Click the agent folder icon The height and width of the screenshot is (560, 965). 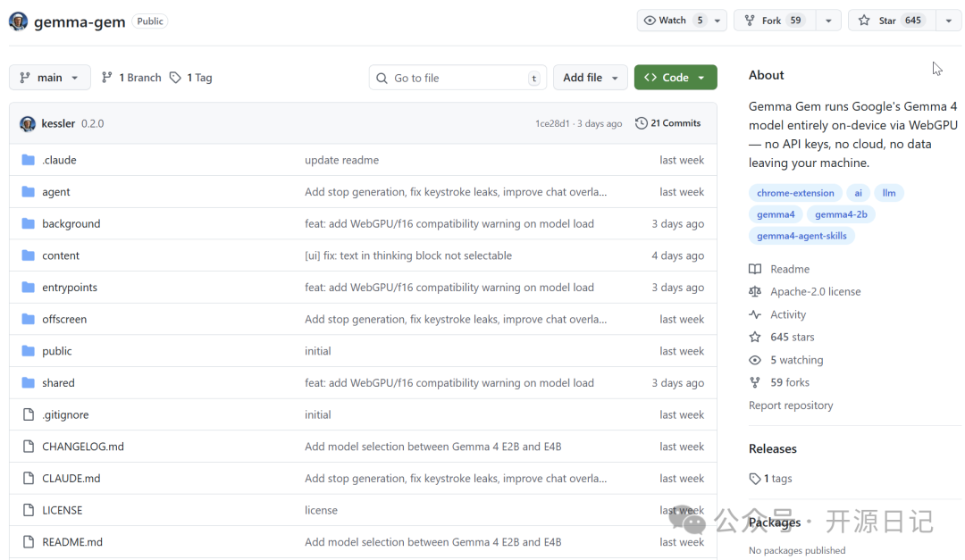tap(29, 192)
